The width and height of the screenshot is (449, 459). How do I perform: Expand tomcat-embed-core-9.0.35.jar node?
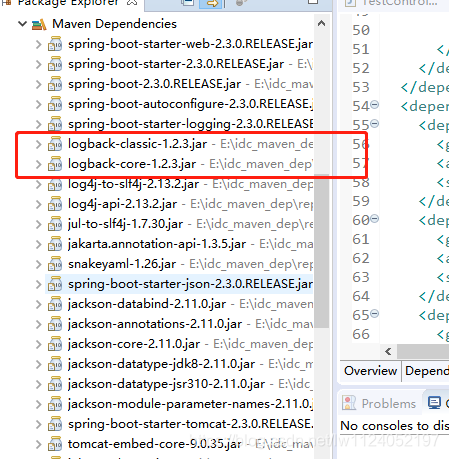click(39, 444)
